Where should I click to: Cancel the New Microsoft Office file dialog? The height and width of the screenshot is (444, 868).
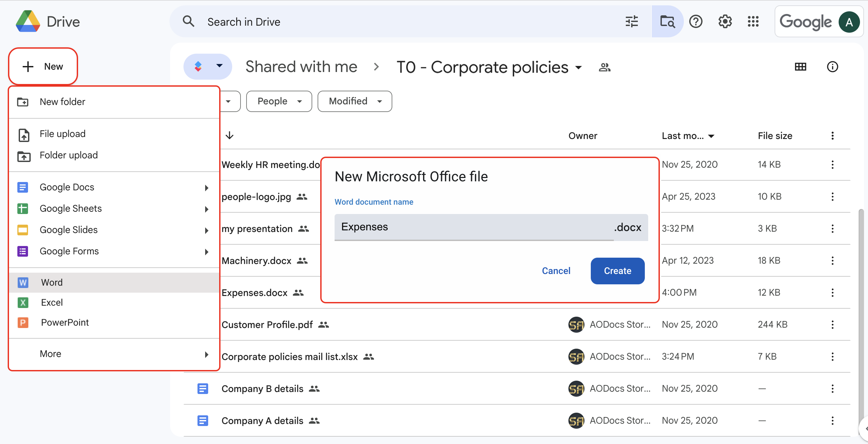pos(556,271)
